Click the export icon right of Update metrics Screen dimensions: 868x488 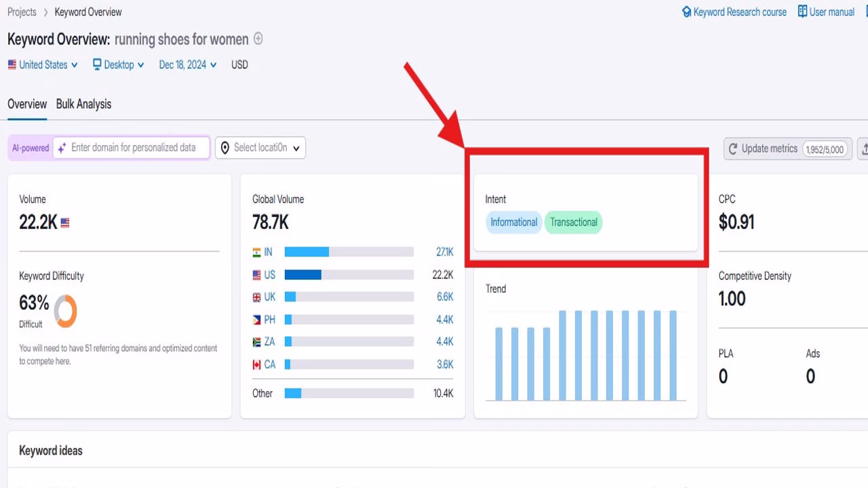863,149
